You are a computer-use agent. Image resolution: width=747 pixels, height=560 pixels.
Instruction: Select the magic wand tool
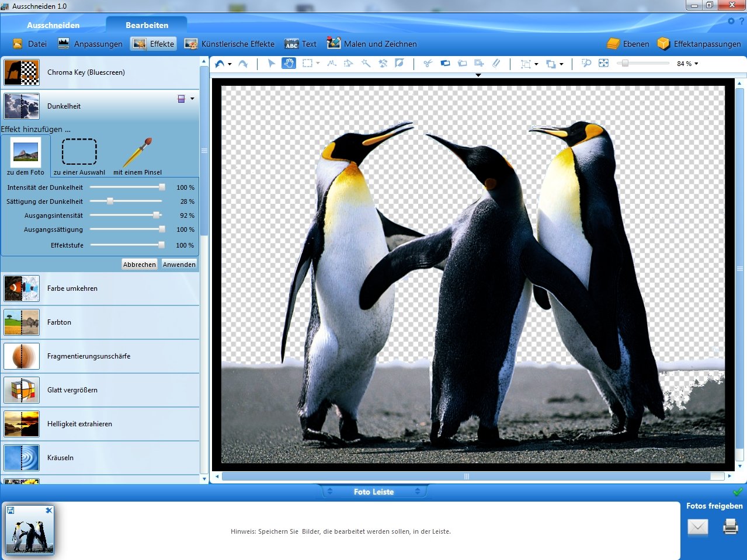pos(366,63)
